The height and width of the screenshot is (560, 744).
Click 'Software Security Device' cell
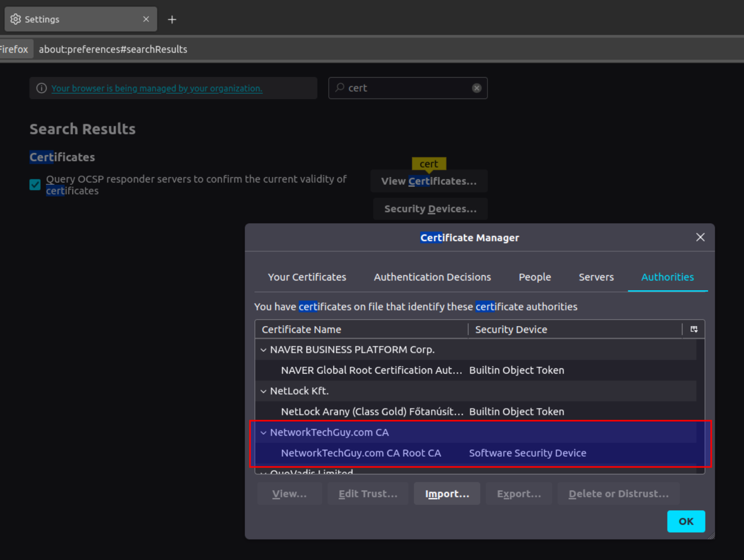click(528, 453)
